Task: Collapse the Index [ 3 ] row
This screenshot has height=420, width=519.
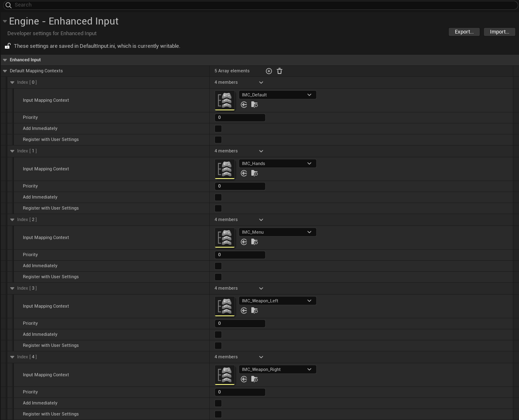Action: click(x=12, y=288)
